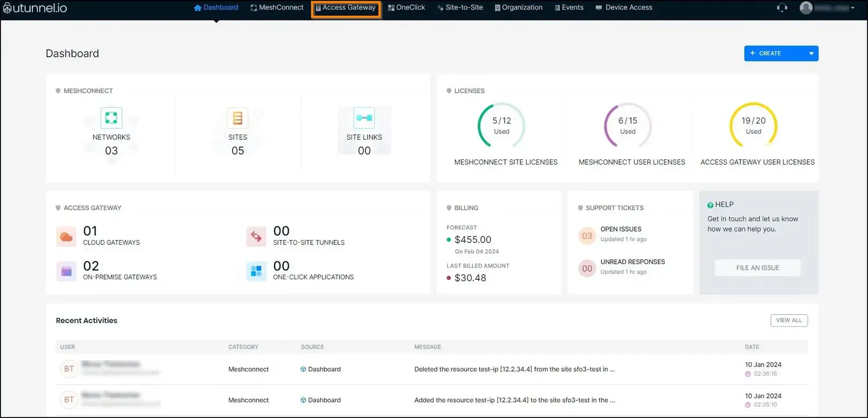Click the Networks count 03
This screenshot has height=418, width=868.
[111, 151]
